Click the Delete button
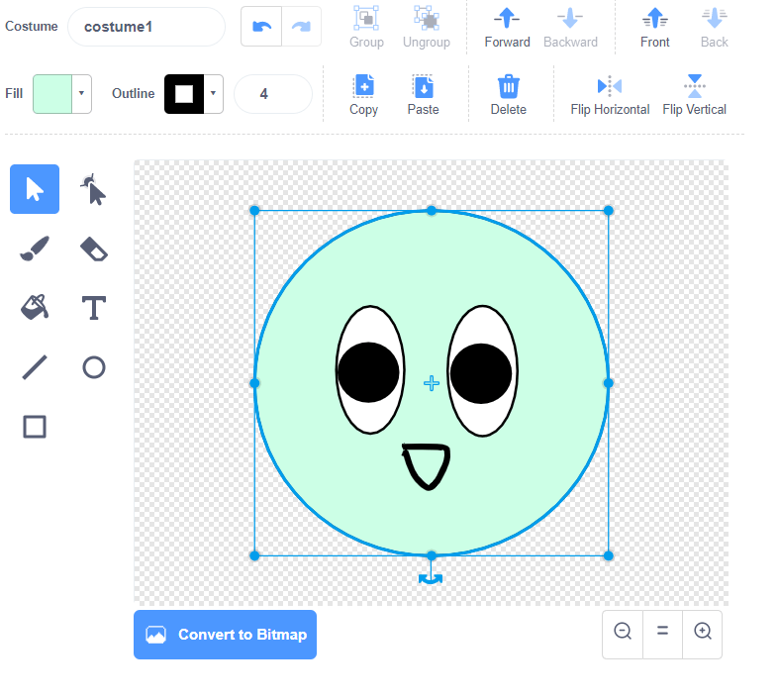The image size is (778, 700). pyautogui.click(x=508, y=94)
